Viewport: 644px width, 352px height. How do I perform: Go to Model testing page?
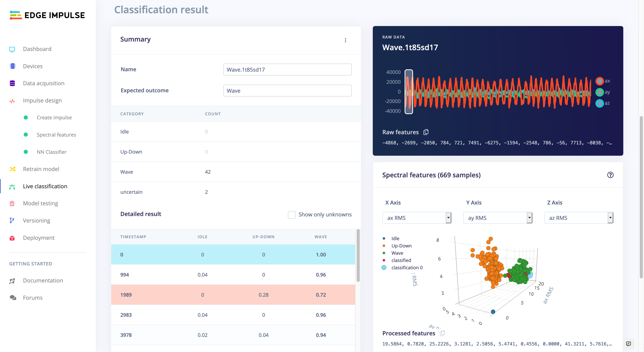click(40, 203)
